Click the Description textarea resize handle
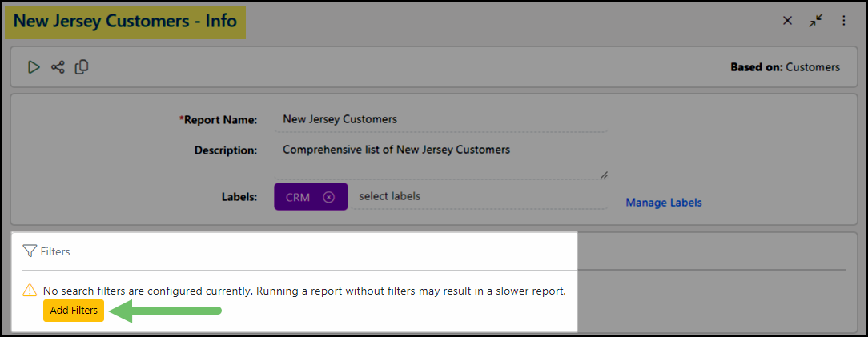Screen dimensions: 868x337 click(x=604, y=175)
